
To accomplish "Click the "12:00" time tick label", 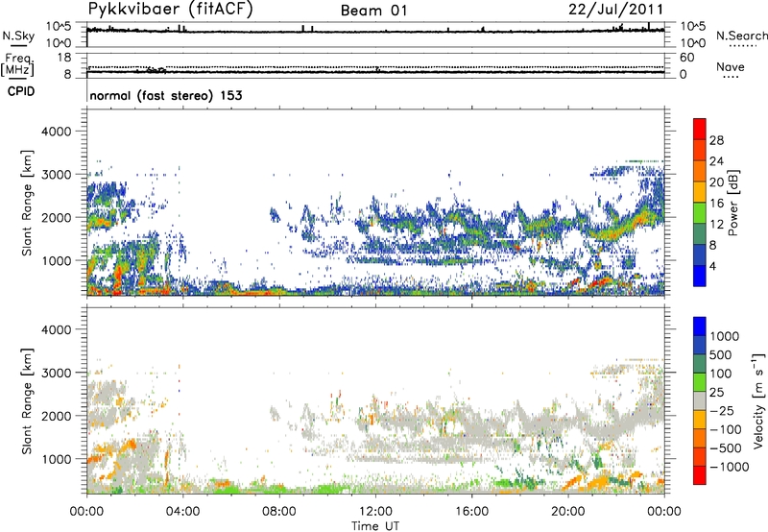I will click(x=375, y=512).
